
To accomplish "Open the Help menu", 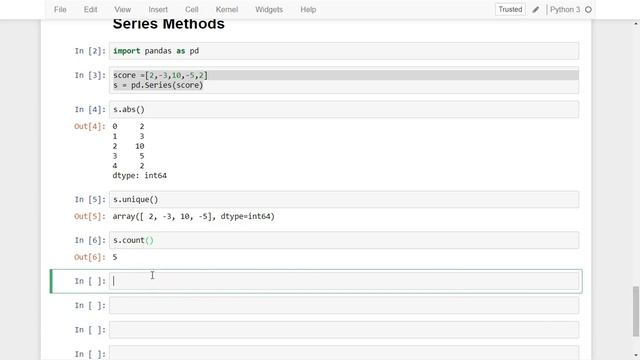I will click(x=308, y=9).
